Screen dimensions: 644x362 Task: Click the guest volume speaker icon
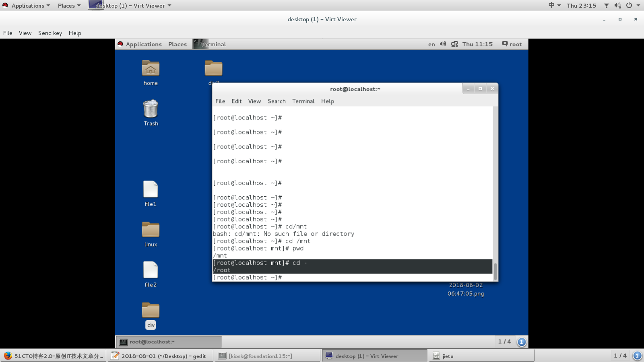443,44
